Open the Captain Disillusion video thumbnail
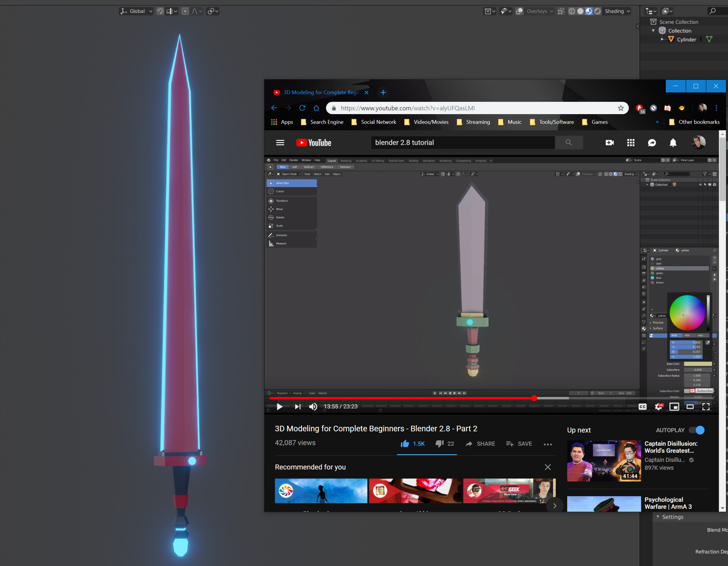 coord(604,461)
